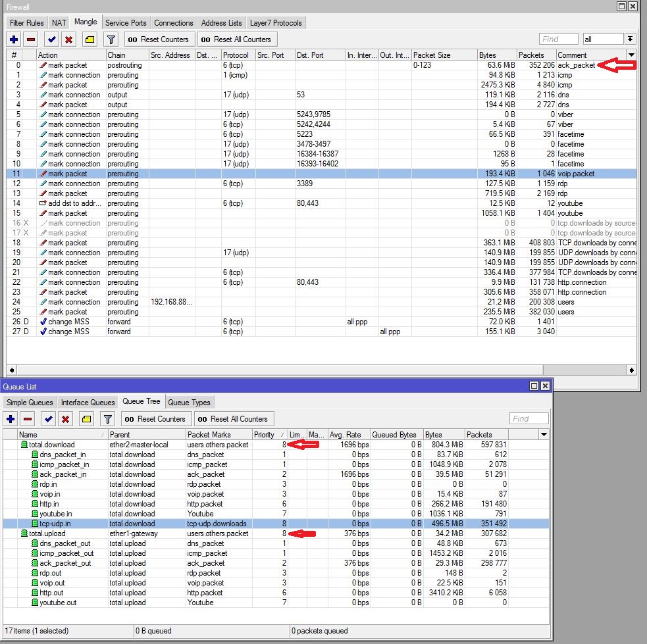The width and height of the screenshot is (647, 644).
Task: Click the horizontal scrollbar left arrow in Firewall
Action: pyautogui.click(x=12, y=370)
